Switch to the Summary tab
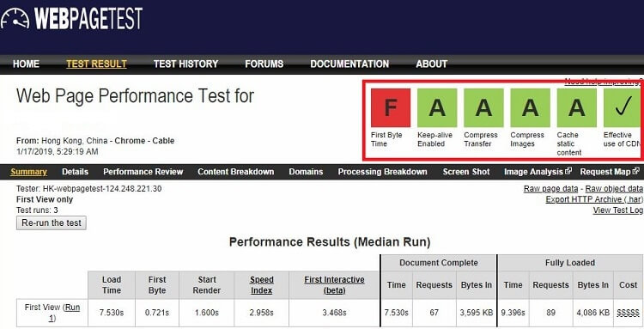644x329 pixels. pos(28,172)
